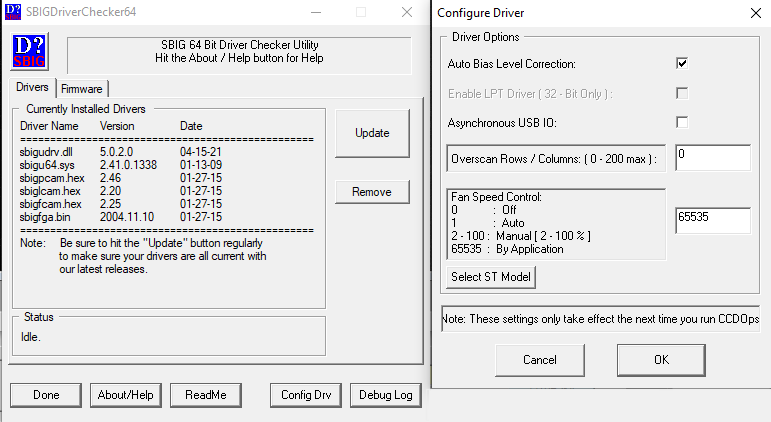This screenshot has height=422, width=771.
Task: Click the Remove button
Action: coord(372,192)
